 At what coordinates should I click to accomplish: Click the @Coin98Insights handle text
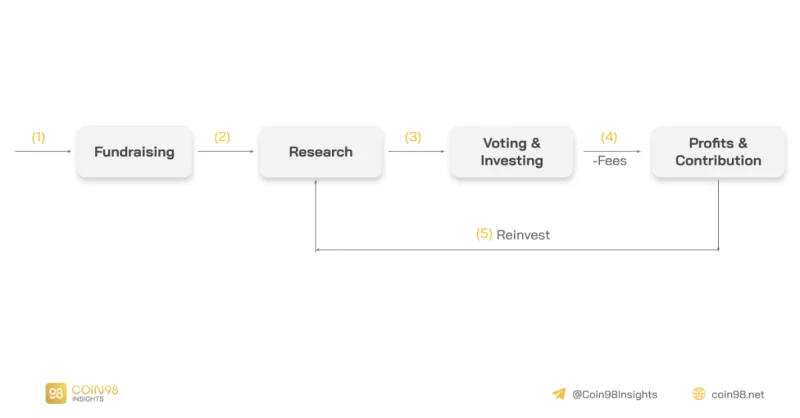tap(615, 395)
